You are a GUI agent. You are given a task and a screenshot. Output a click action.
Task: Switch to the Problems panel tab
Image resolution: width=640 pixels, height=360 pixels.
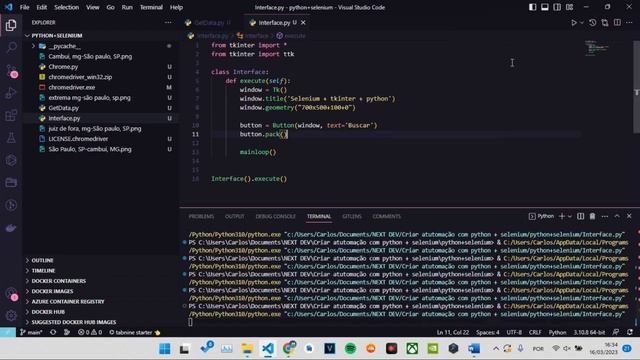click(x=201, y=216)
